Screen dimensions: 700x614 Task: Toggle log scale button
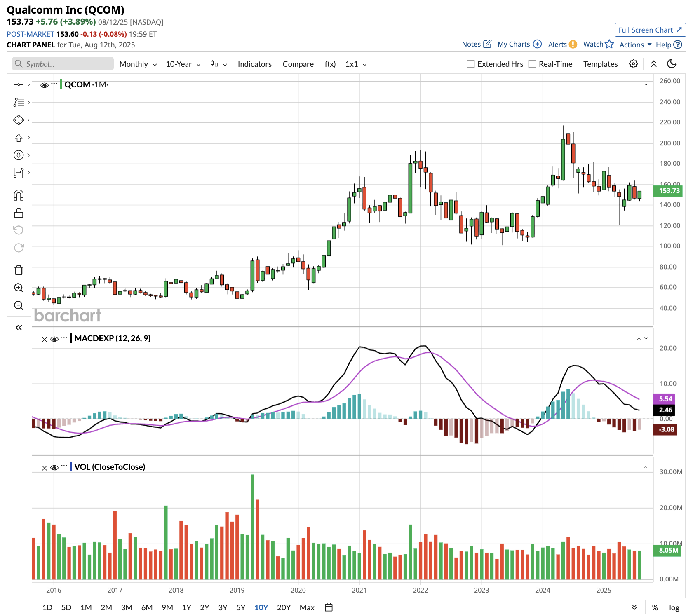[674, 607]
